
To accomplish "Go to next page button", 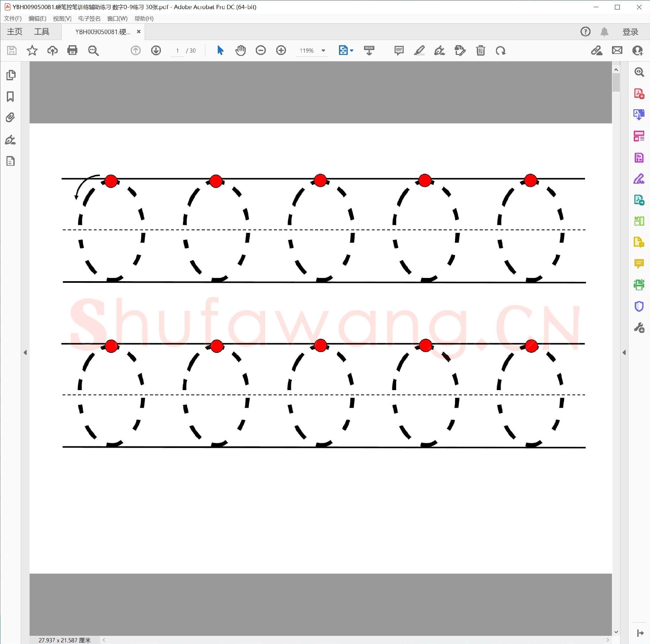I will click(156, 50).
